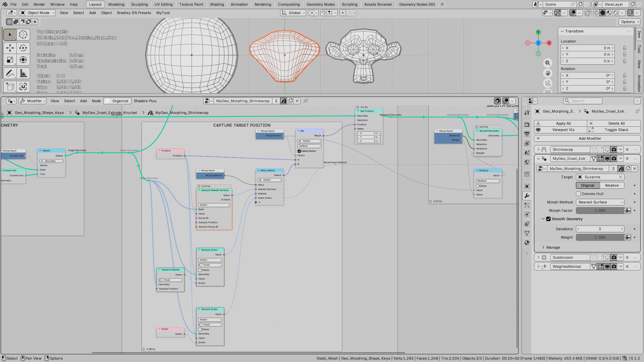The height and width of the screenshot is (362, 644).
Task: Activate the Move tool
Action: point(10,48)
